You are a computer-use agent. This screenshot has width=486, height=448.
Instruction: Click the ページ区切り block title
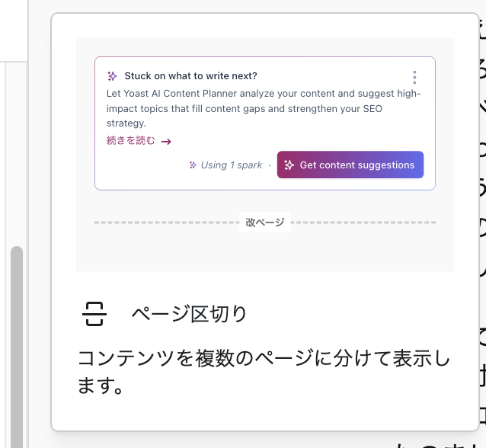pos(189,314)
